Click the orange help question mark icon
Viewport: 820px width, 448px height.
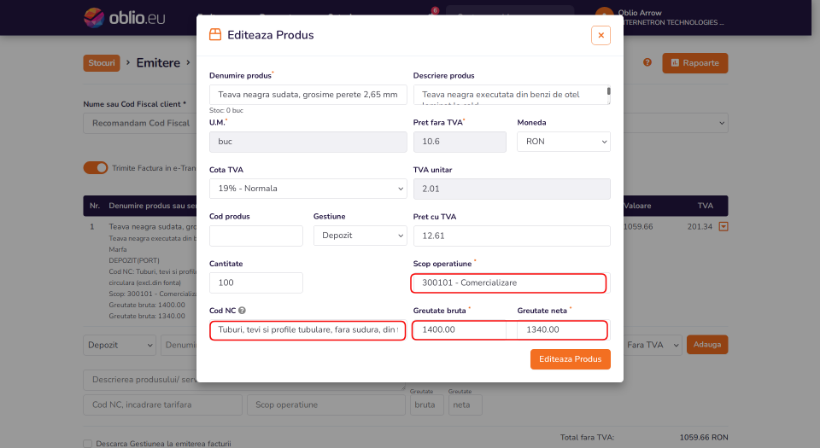[x=647, y=62]
